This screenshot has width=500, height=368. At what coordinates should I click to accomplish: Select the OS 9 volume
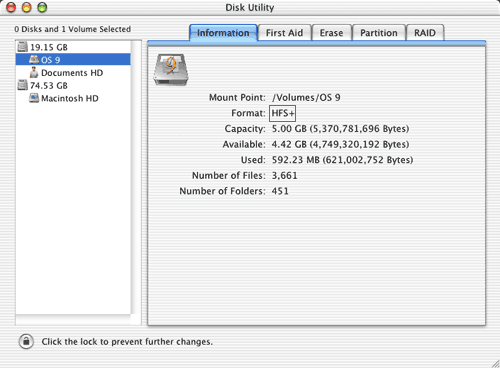click(73, 60)
